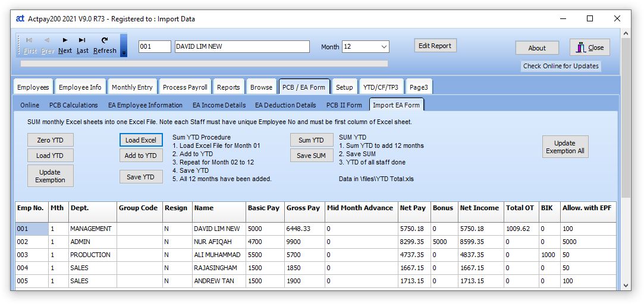This screenshot has height=304, width=644.
Task: Select the PCB Calculations sub-tab
Action: tap(74, 105)
